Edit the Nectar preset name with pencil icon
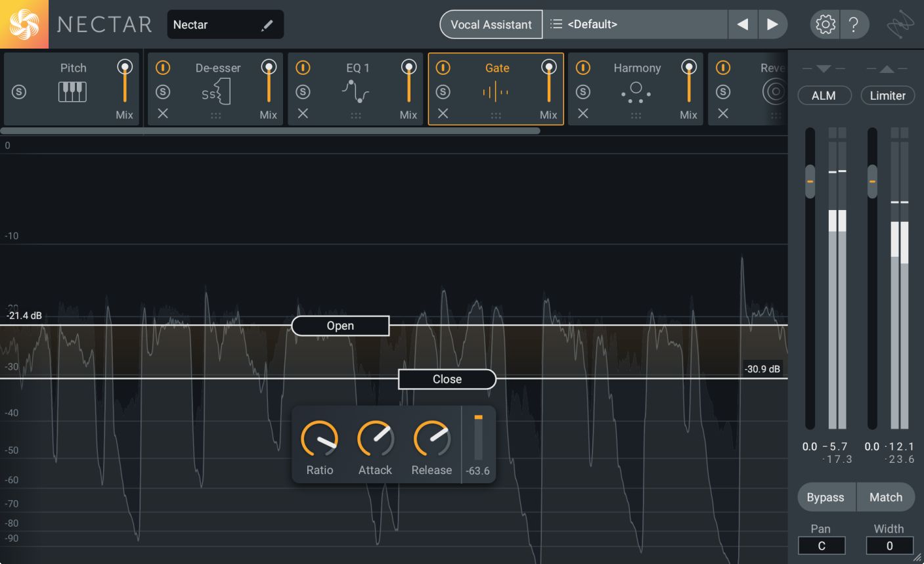Viewport: 924px width, 564px height. pos(267,25)
